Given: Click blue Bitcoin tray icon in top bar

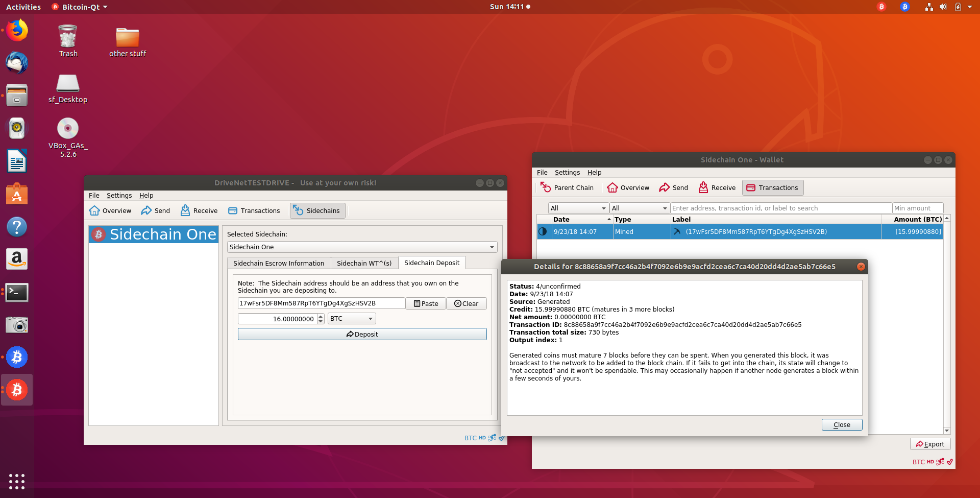Looking at the screenshot, I should (905, 7).
